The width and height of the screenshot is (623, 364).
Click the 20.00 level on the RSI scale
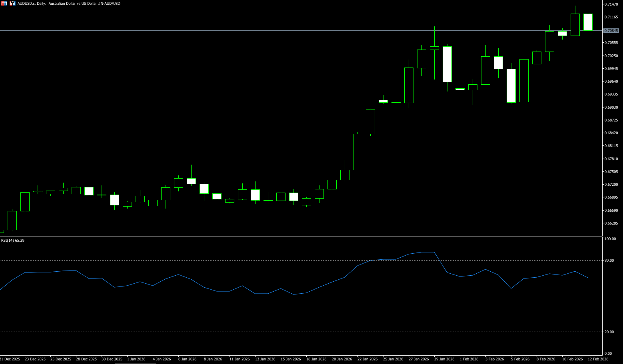[x=609, y=332]
